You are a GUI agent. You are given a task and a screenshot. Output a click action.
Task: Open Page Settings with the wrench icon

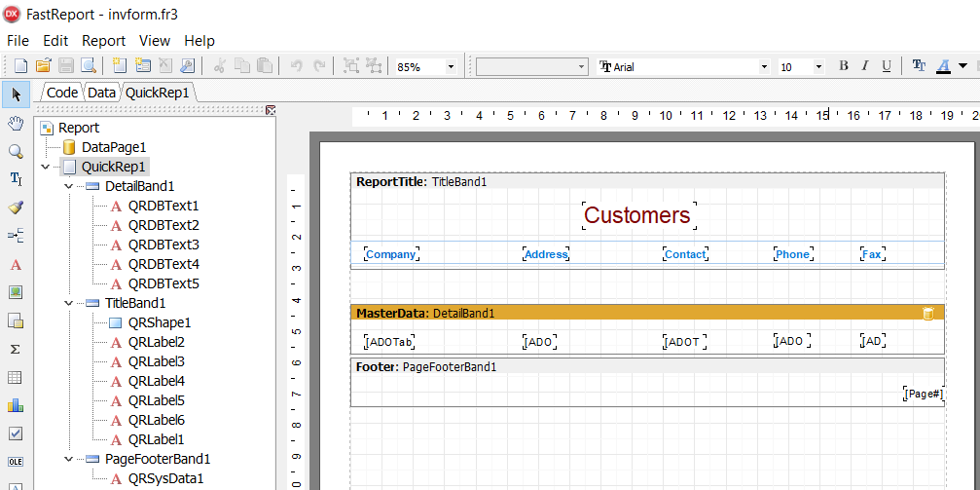[x=187, y=66]
